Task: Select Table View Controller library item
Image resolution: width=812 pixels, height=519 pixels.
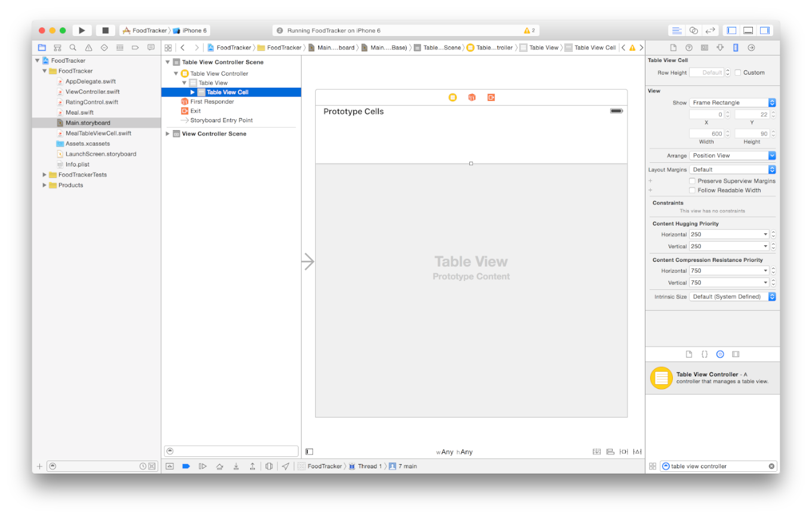Action: coord(712,378)
